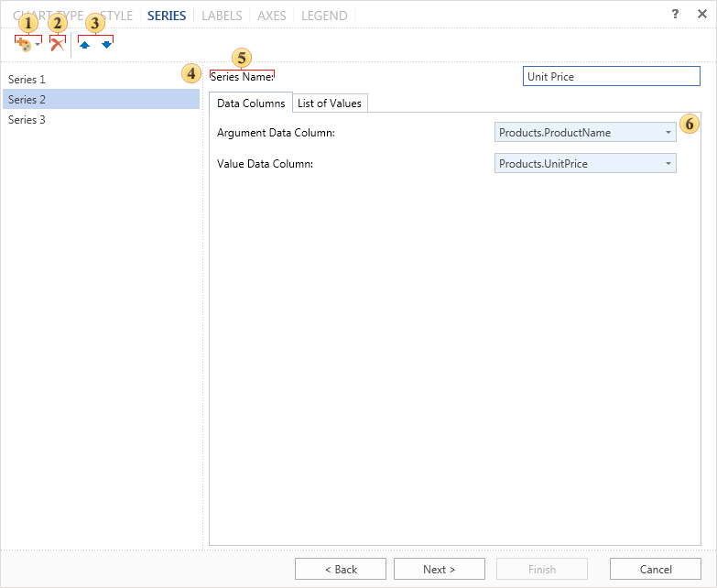Viewport: 717px width, 588px height.
Task: Click the Series Name text field
Action: point(611,77)
